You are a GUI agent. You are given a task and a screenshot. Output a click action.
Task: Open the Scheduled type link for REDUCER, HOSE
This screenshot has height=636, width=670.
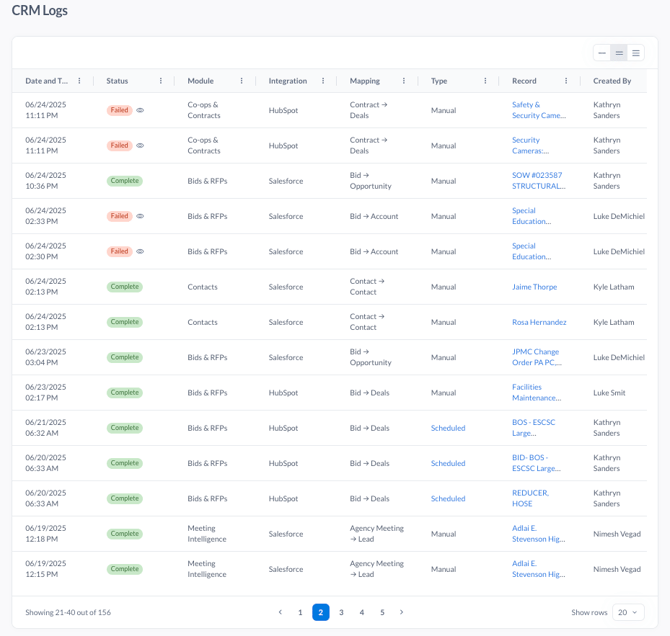(448, 499)
